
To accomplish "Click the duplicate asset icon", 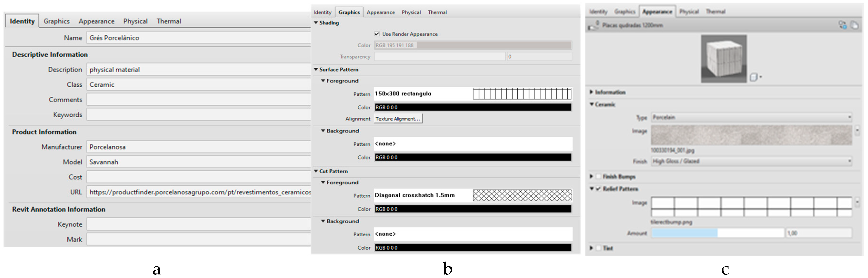I will [854, 25].
